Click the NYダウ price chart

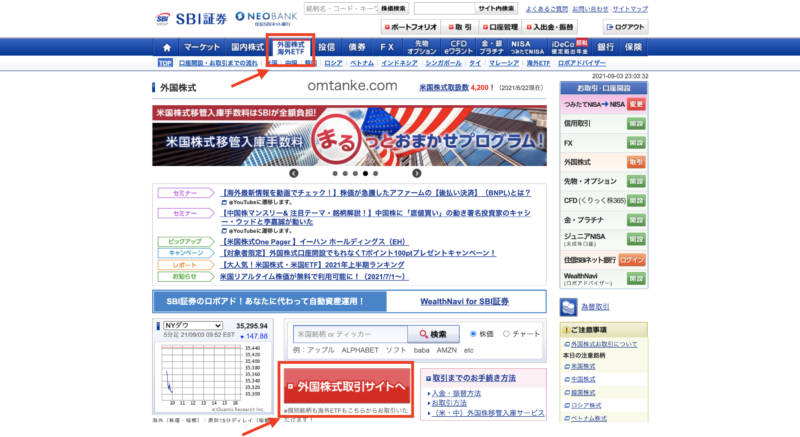(201, 375)
